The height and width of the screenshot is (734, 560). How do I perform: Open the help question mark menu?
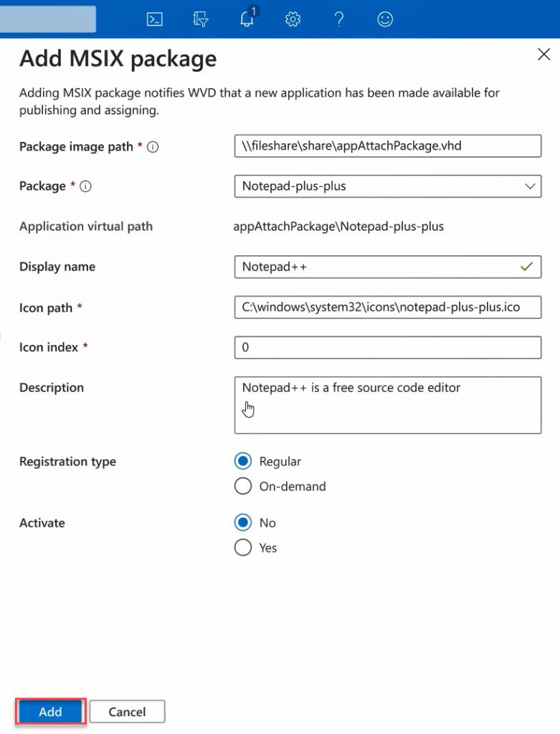point(338,19)
